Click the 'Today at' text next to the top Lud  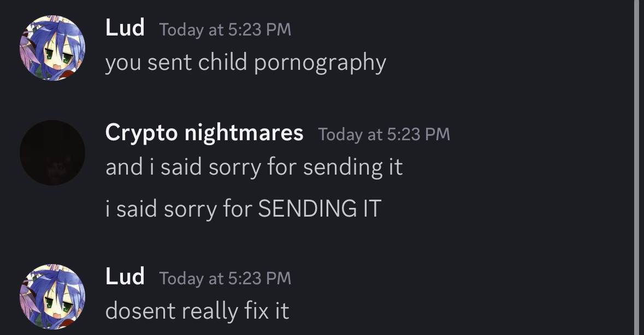coord(191,30)
